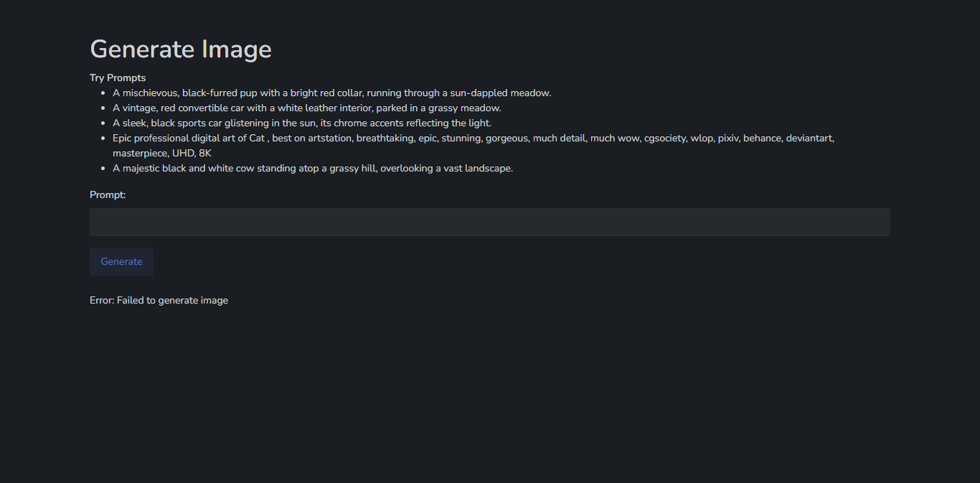The width and height of the screenshot is (980, 483).
Task: Click the word 'deviantart' in the Cat prompt
Action: tap(810, 138)
